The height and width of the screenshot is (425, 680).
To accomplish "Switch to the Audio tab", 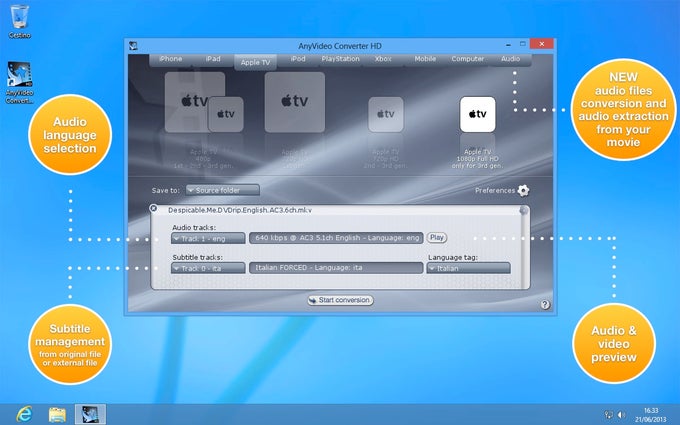I will (510, 59).
